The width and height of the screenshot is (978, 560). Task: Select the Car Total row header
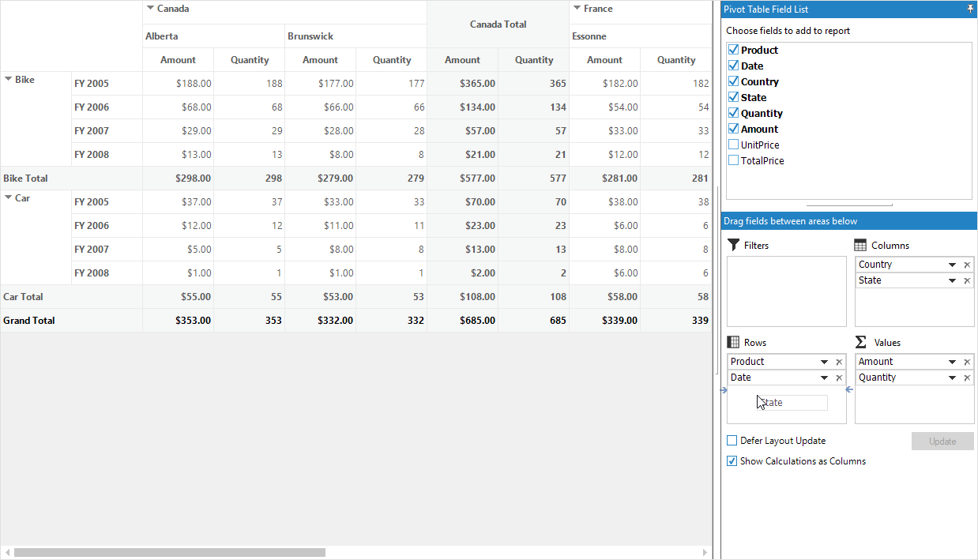[x=71, y=297]
